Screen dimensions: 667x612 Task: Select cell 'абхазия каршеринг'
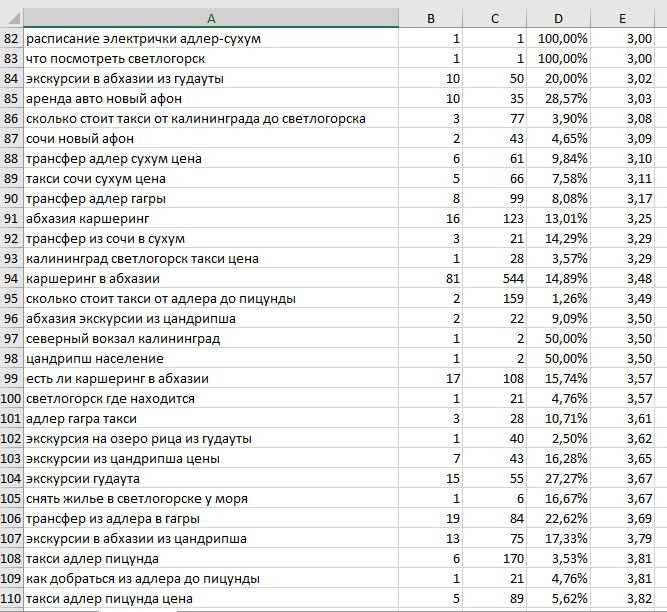[x=211, y=218]
